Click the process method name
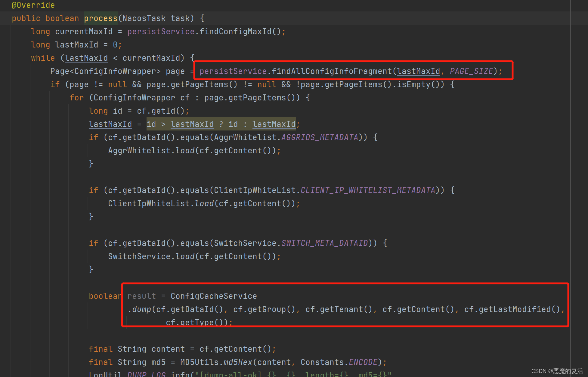 click(100, 18)
